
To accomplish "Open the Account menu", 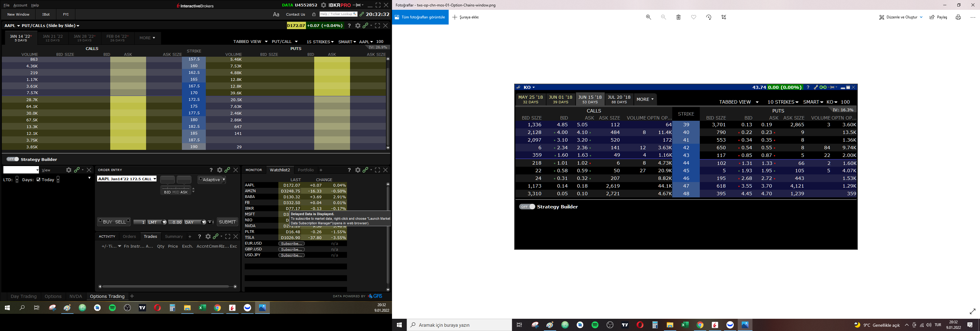I will (20, 5).
